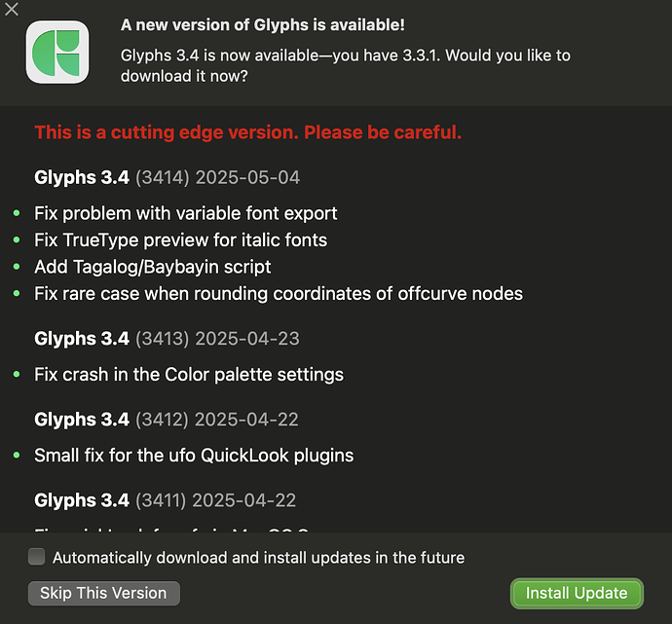Click the rounding coordinates of offcurve nodes note
Viewport: 672px width, 624px height.
[278, 293]
